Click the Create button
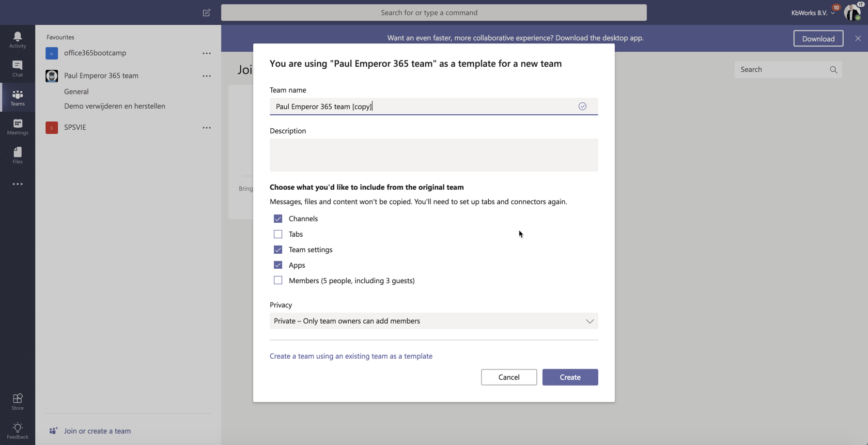Viewport: 868px width, 445px height. [570, 377]
